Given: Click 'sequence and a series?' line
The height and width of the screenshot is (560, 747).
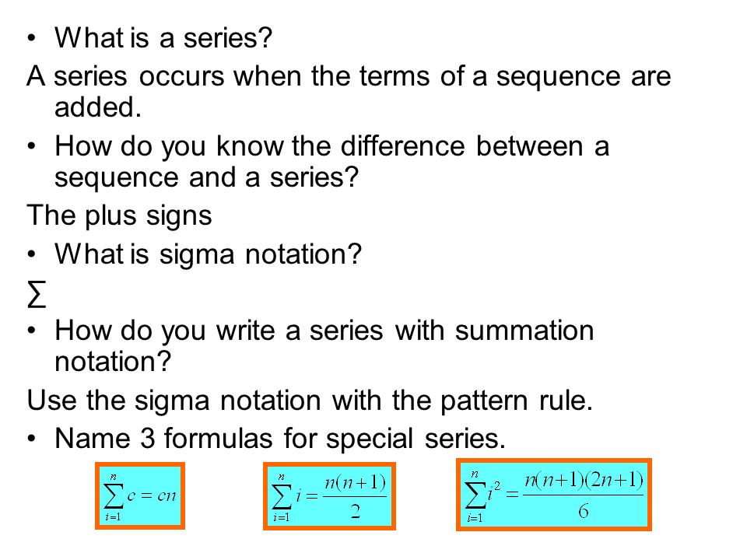Looking at the screenshot, I should point(206,177).
